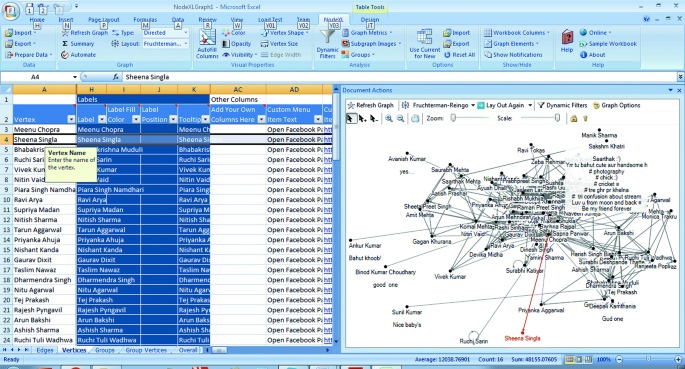
Task: Click Lay Out Again button
Action: 501,105
